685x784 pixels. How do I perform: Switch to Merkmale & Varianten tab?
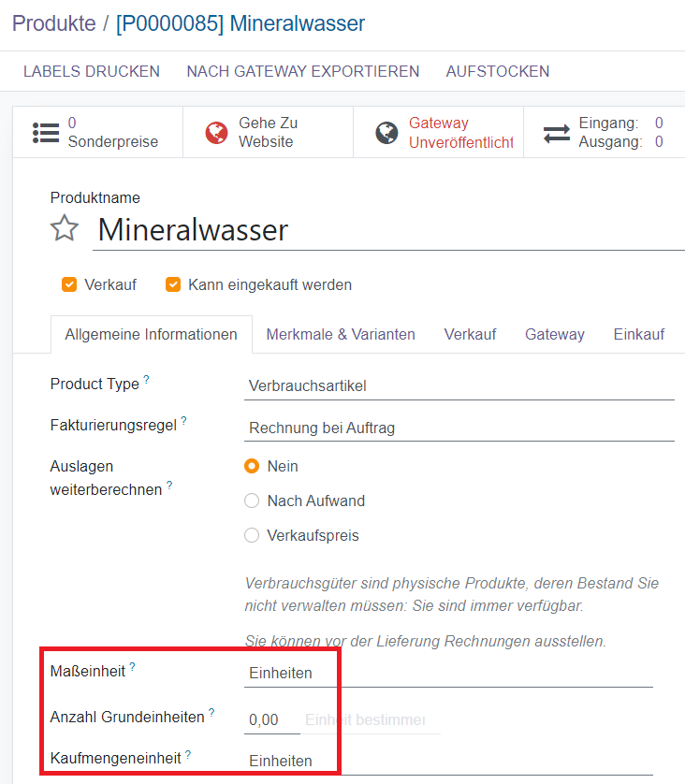pyautogui.click(x=341, y=334)
